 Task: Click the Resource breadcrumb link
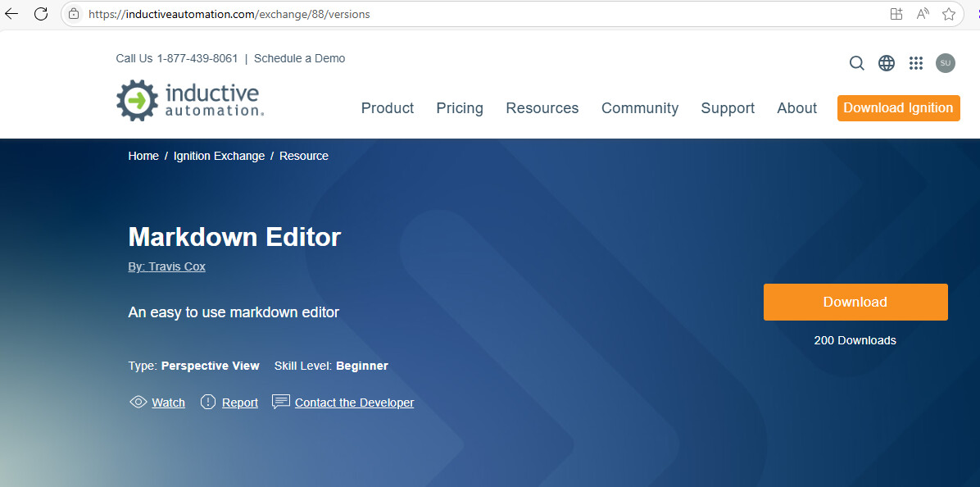[x=304, y=156]
